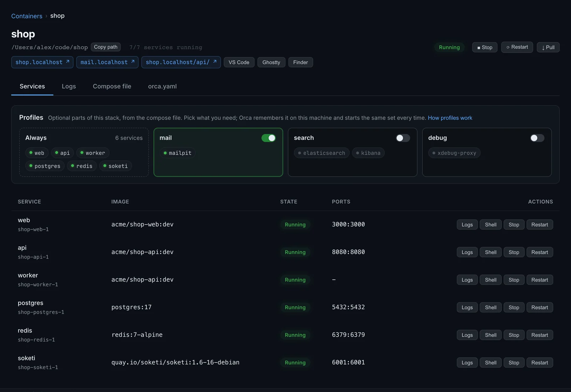Click the elasticsearch service chip
Viewport: 571px width, 392px height.
(322, 153)
